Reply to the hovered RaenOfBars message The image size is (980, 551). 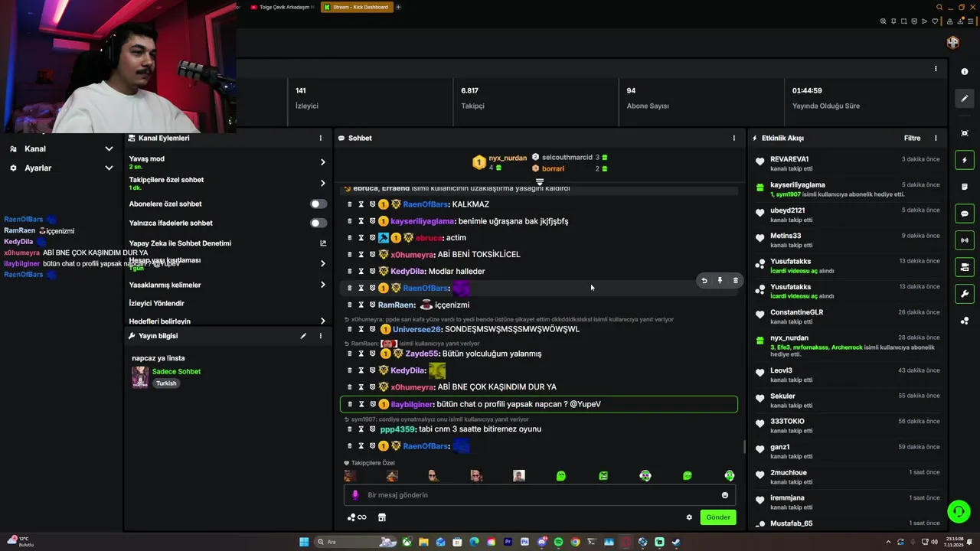[704, 281]
